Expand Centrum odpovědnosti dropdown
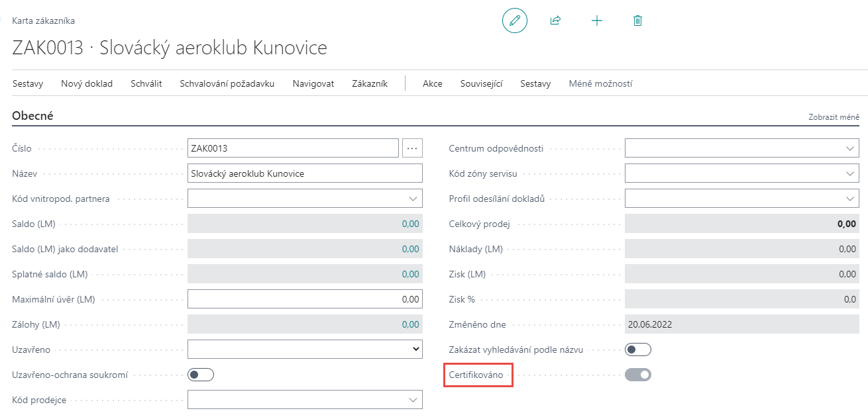The image size is (868, 419). 851,148
